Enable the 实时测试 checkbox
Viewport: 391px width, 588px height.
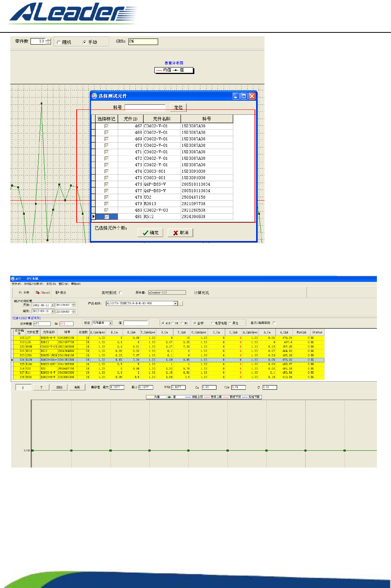(x=121, y=293)
